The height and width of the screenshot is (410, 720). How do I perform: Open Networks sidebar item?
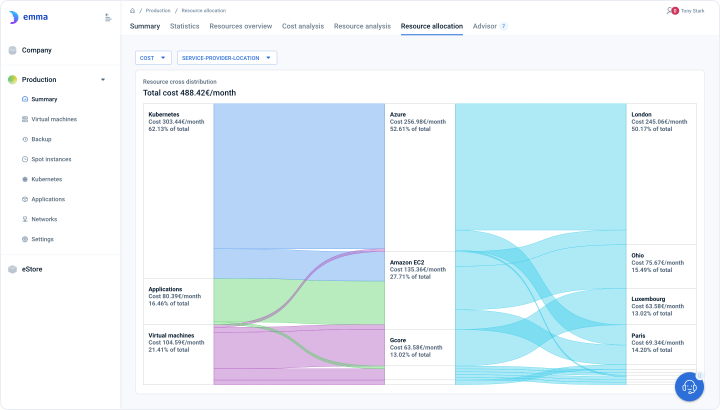point(44,219)
